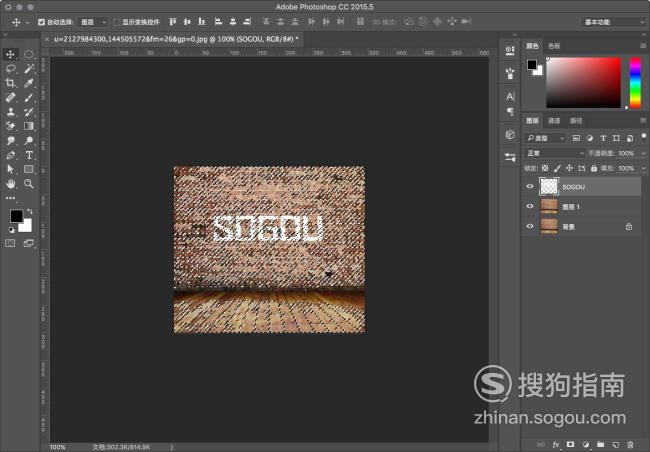Select the Rectangle shape tool

tap(29, 169)
